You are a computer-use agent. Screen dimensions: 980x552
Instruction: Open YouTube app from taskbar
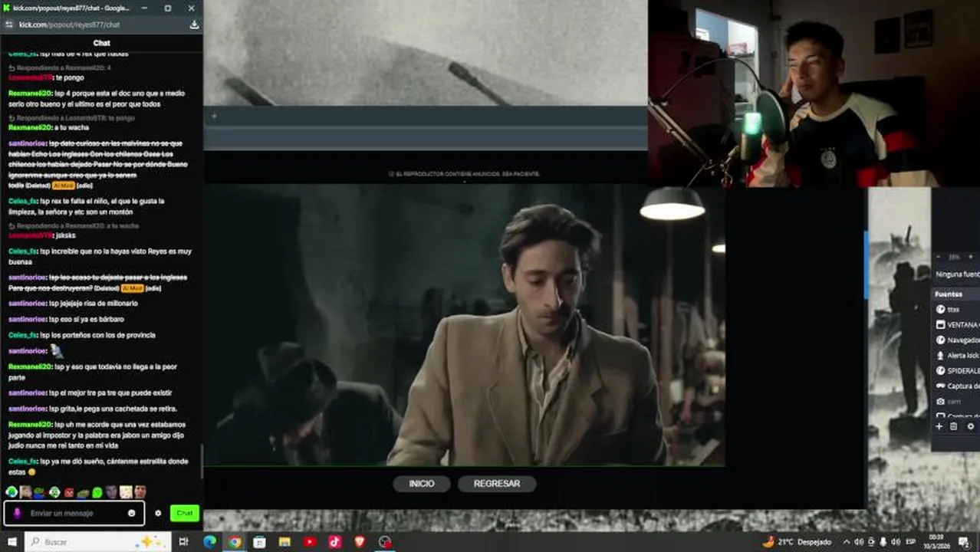pos(310,542)
